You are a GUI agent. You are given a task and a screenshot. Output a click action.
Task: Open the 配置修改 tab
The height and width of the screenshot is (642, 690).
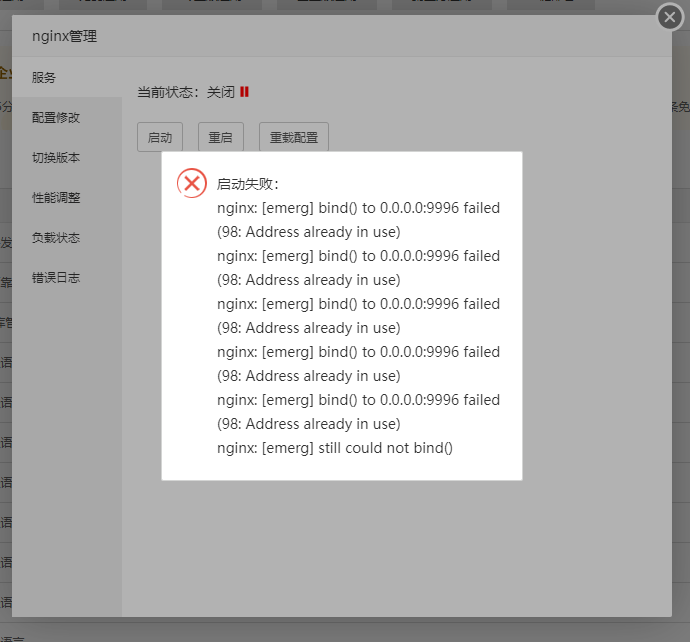tap(67, 117)
